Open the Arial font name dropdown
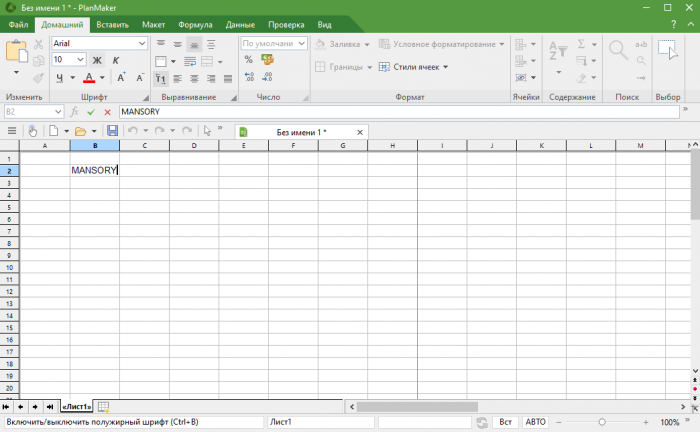 coord(142,44)
